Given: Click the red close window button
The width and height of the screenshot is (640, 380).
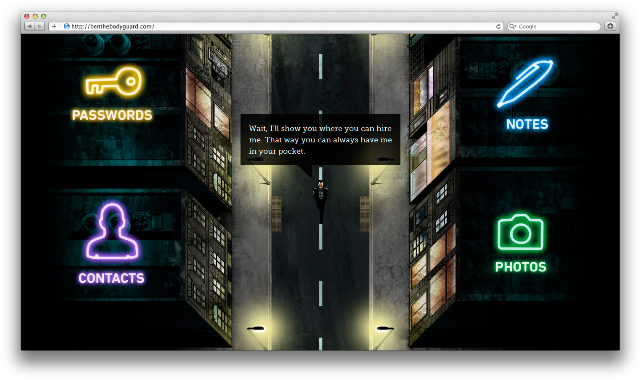Looking at the screenshot, I should (x=27, y=16).
